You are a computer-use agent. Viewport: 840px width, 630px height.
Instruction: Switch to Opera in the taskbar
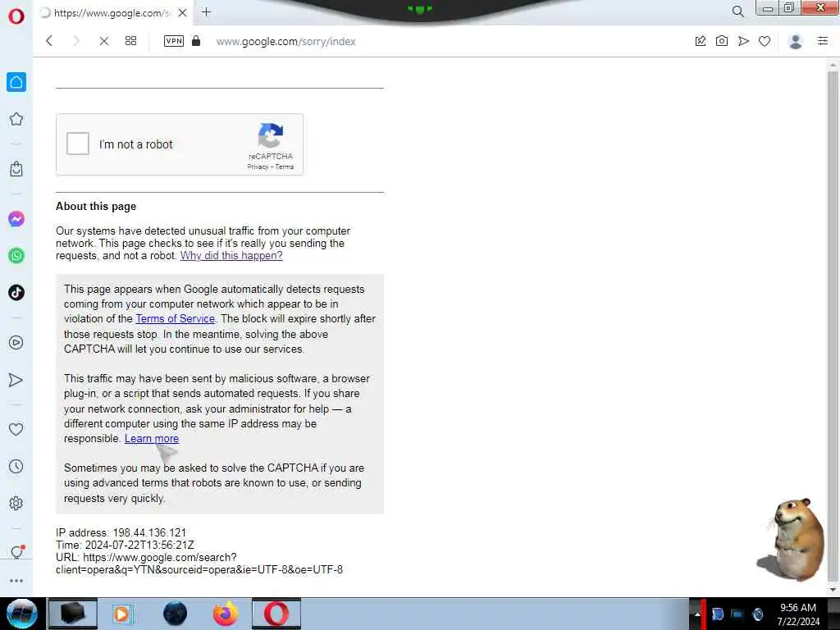pos(276,614)
